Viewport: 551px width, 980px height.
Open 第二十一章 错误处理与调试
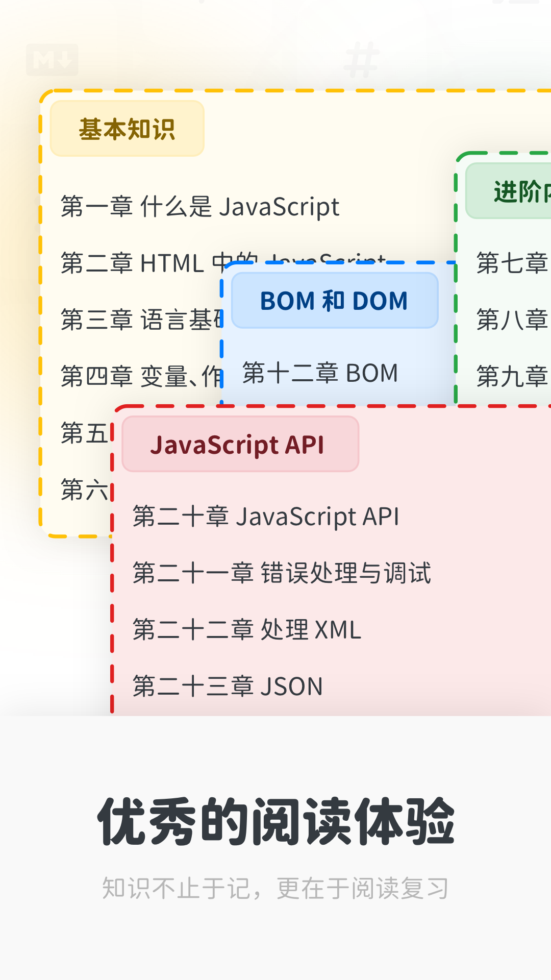tap(282, 573)
